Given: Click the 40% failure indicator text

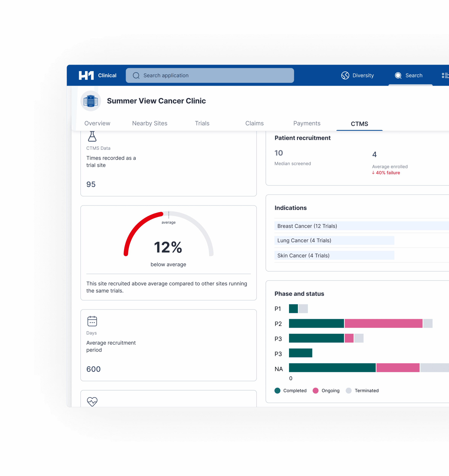Looking at the screenshot, I should (x=388, y=173).
